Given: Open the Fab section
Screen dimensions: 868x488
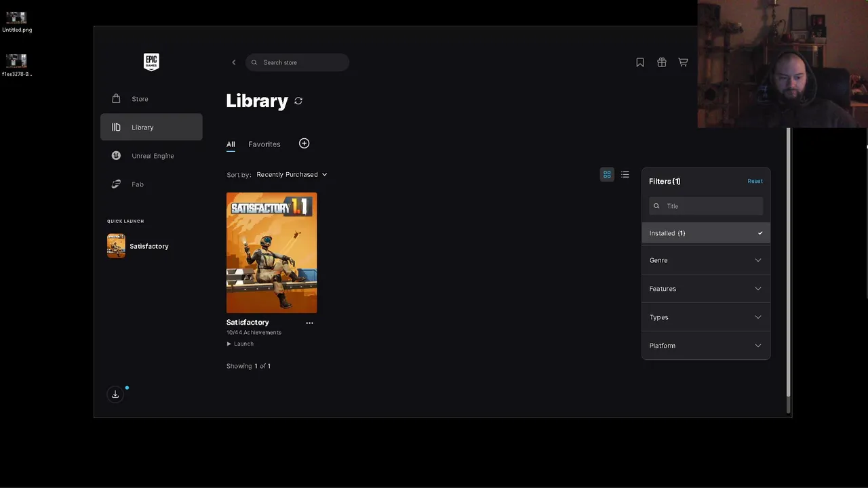Looking at the screenshot, I should (151, 184).
